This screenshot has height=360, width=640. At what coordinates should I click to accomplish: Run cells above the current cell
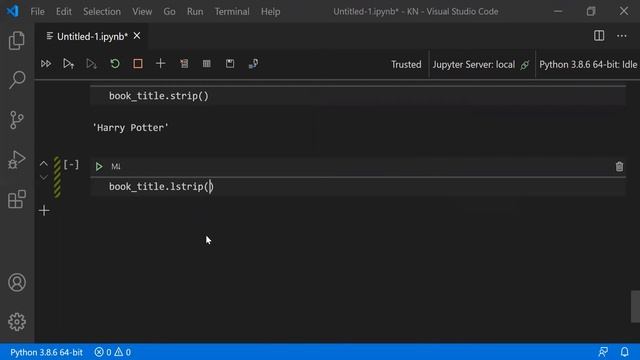pyautogui.click(x=69, y=64)
